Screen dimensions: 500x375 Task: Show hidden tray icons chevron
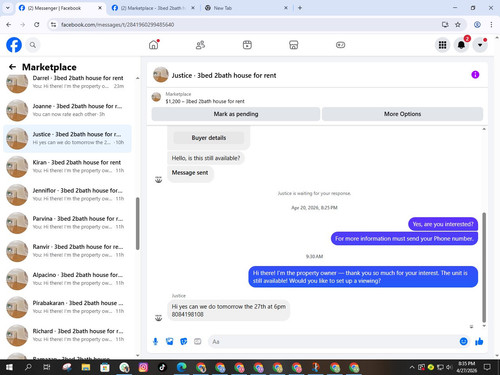[x=412, y=367]
